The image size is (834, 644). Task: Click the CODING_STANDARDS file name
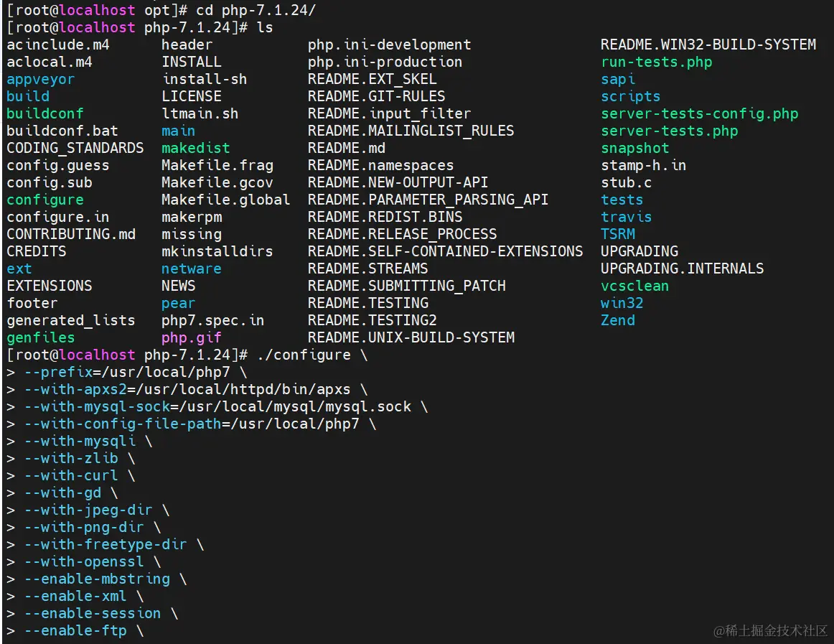point(75,148)
